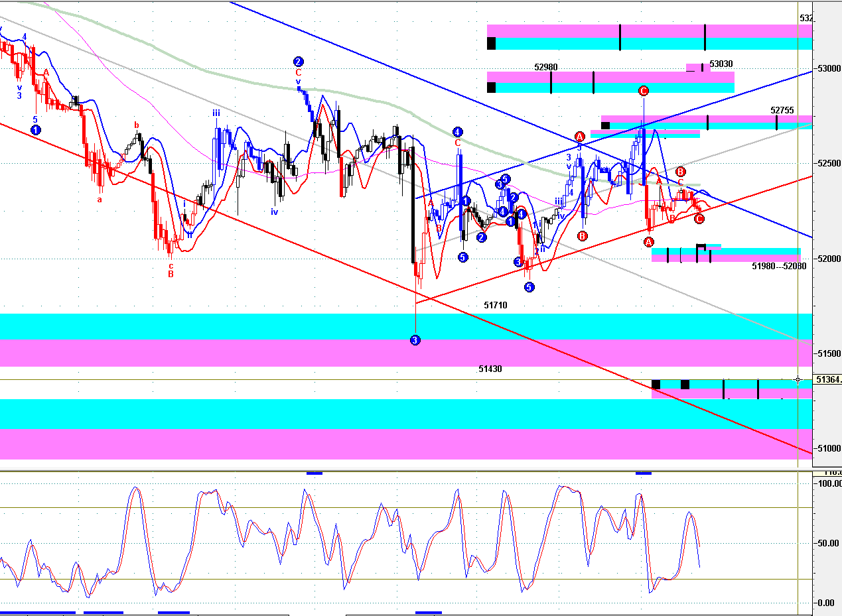Select the blue circled 2 marker at top

click(299, 62)
